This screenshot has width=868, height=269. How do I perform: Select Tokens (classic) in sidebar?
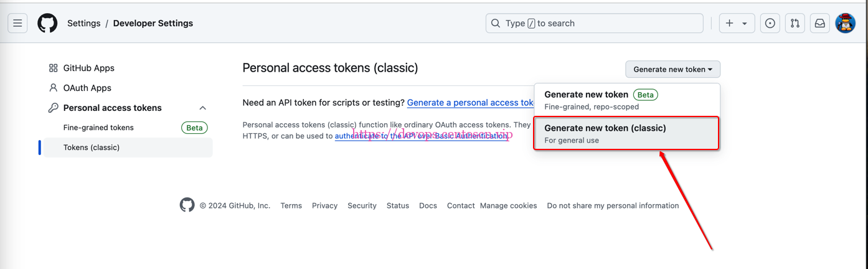tap(92, 148)
